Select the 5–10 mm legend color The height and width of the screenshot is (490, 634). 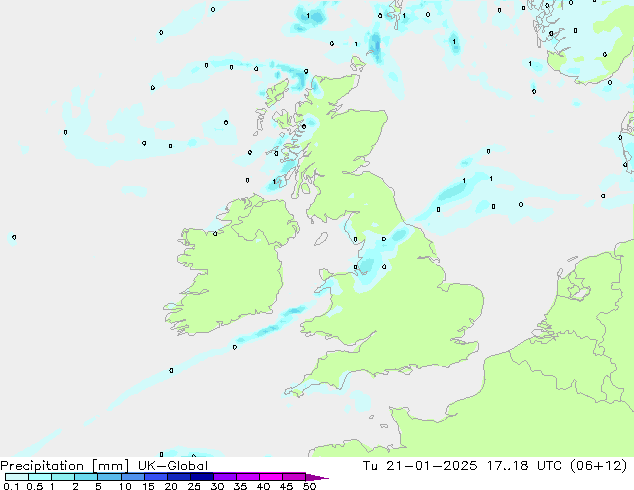point(109,477)
